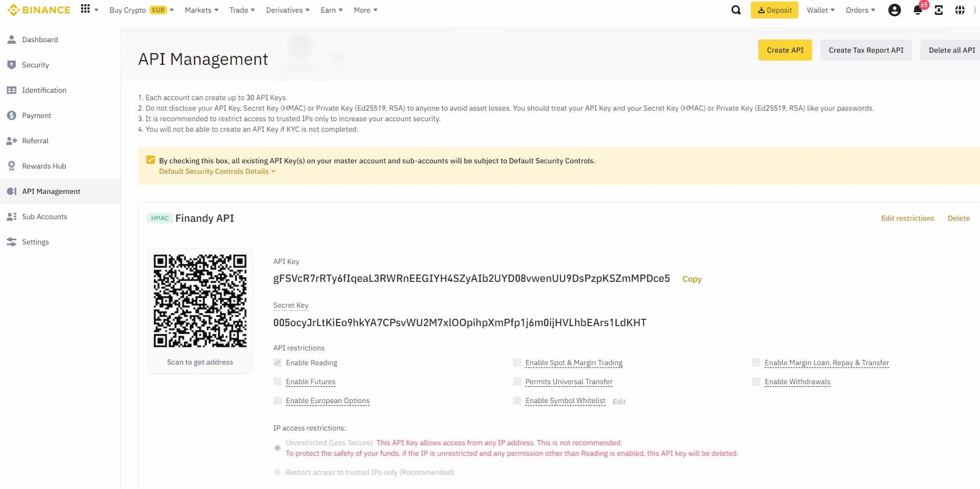
Task: Expand Buy Crypto dropdown
Action: tap(142, 10)
